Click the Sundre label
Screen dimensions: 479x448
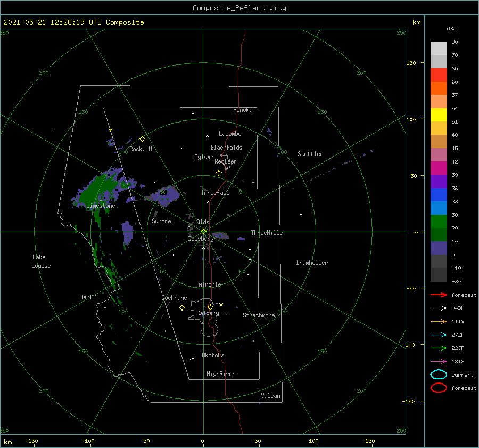[161, 221]
